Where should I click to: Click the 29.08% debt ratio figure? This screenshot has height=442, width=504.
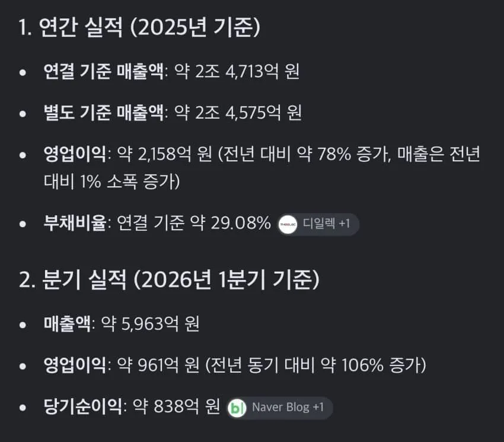pos(241,222)
